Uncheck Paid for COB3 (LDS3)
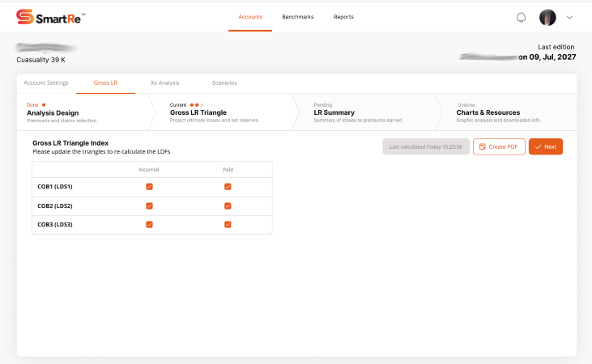592x364 pixels. [x=228, y=225]
